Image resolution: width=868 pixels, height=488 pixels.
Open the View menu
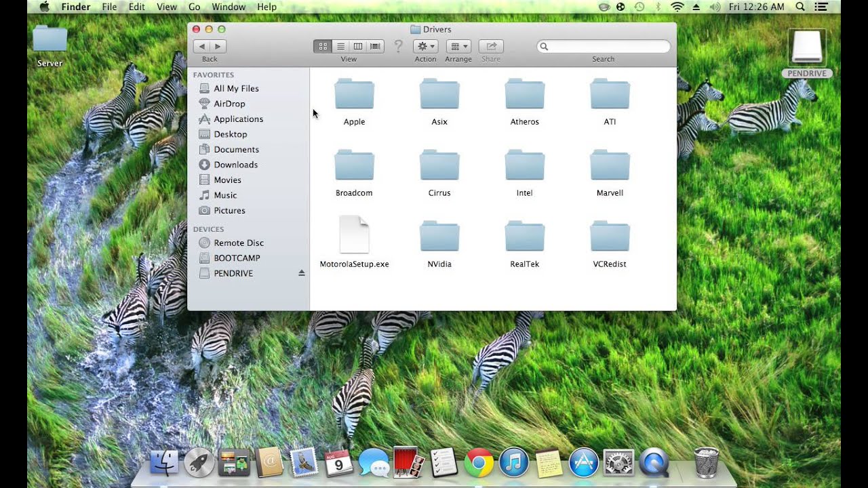tap(167, 7)
